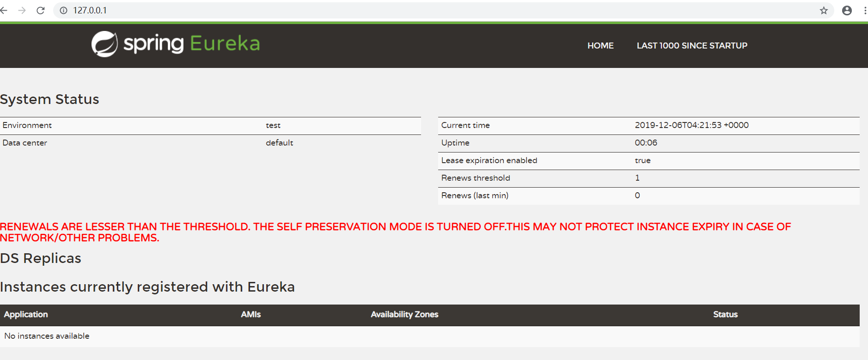868x360 pixels.
Task: Click the No instances available row
Action: [47, 336]
